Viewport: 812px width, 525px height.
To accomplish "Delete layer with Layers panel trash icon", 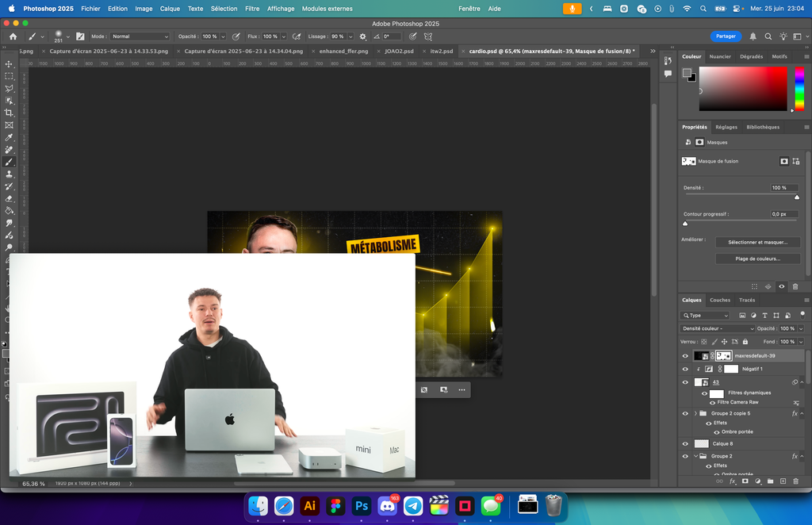I will click(796, 481).
